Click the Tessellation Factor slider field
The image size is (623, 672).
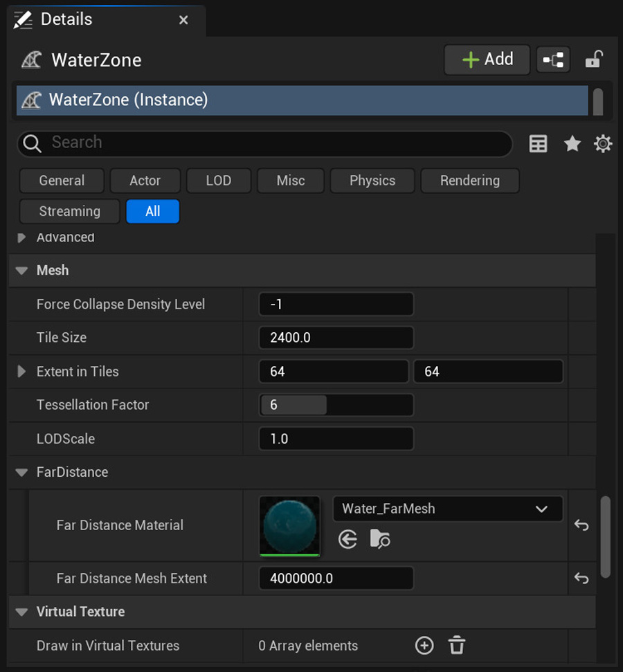pyautogui.click(x=336, y=405)
